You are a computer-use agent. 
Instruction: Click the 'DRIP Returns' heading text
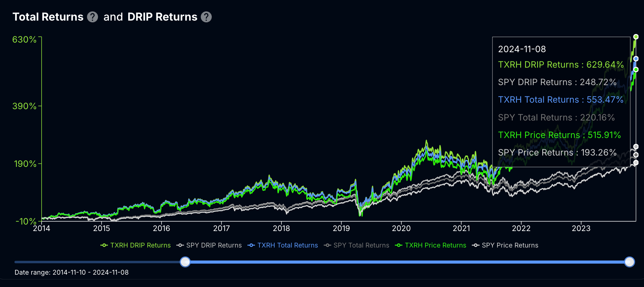tap(162, 17)
